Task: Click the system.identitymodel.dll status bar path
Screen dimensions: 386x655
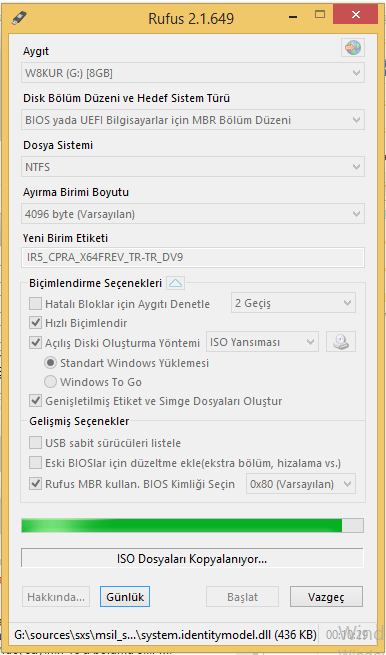Action: point(165,635)
